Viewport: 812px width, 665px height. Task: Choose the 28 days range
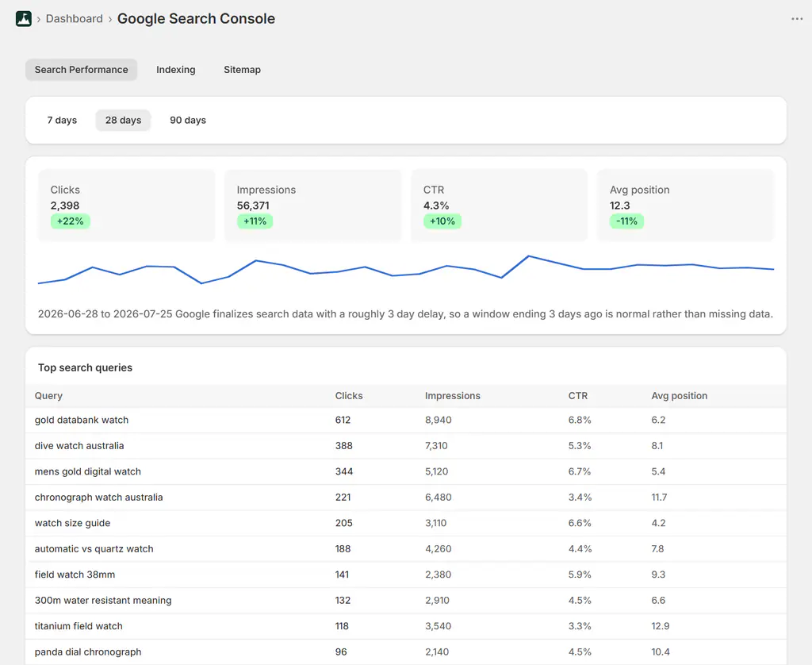coord(123,121)
